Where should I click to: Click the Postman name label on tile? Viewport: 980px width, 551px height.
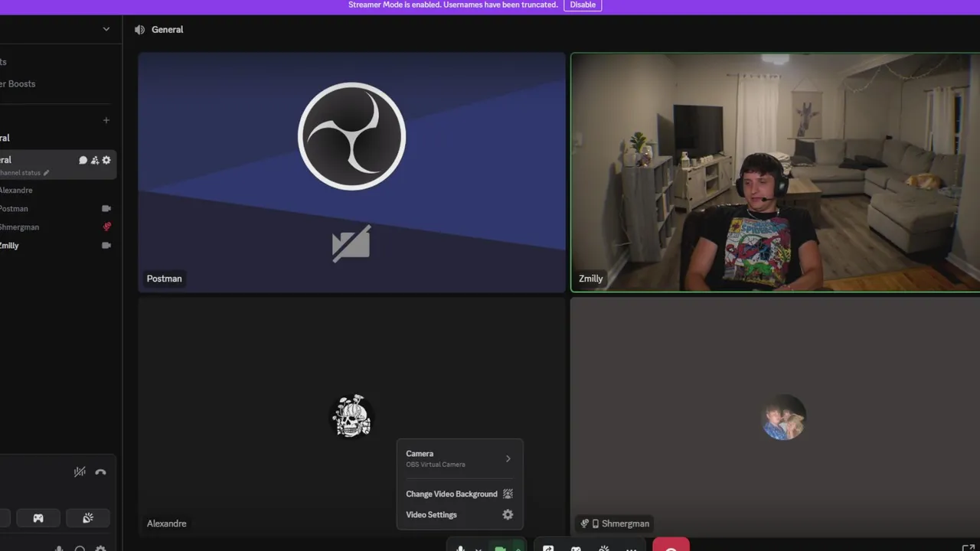click(x=165, y=279)
